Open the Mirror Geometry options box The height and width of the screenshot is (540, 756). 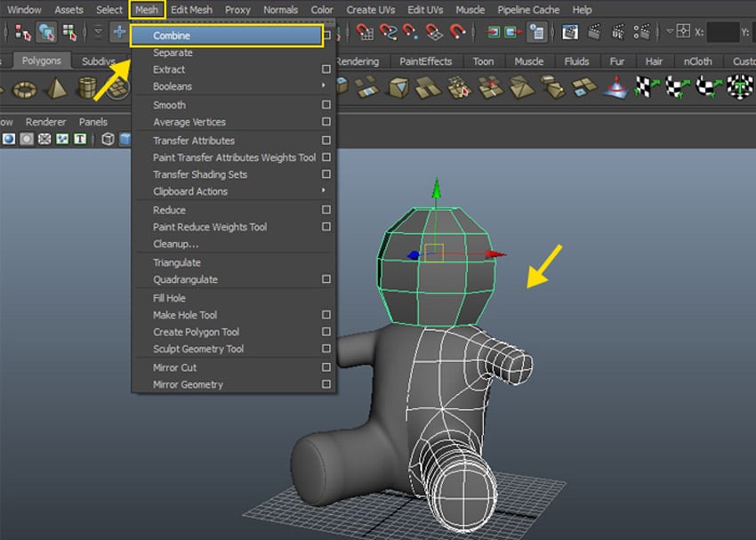326,384
